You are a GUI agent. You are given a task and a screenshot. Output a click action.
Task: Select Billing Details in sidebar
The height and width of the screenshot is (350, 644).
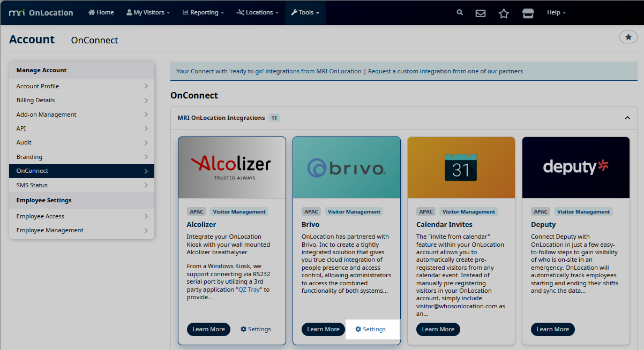click(81, 100)
